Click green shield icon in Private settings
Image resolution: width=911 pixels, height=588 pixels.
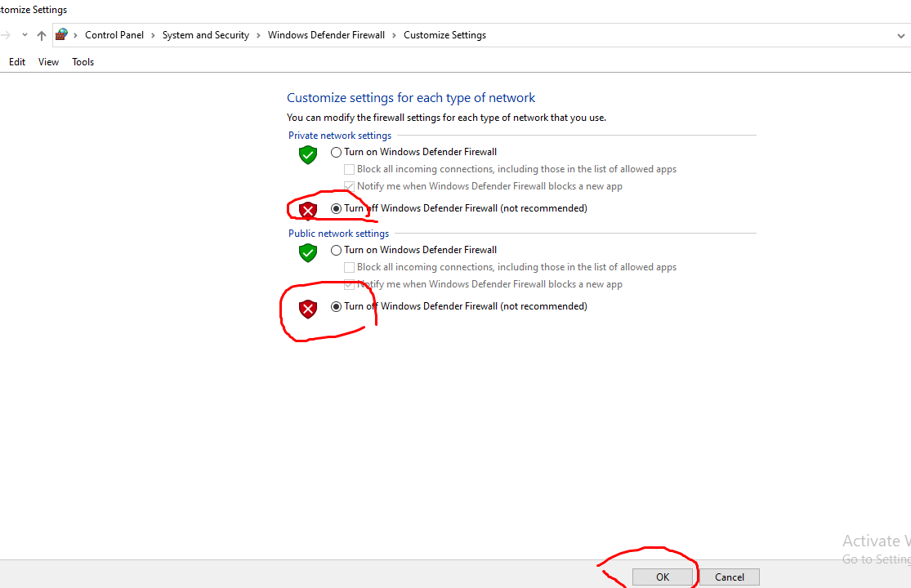pyautogui.click(x=308, y=155)
